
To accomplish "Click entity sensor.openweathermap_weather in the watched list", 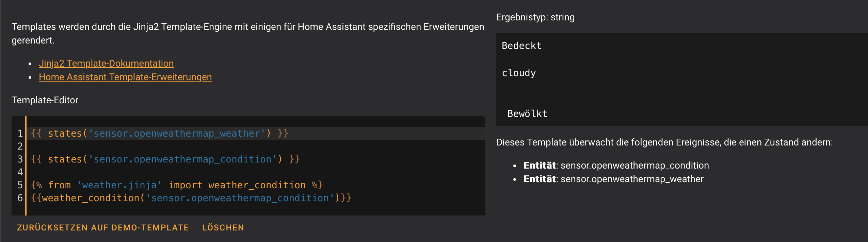I will click(x=631, y=179).
